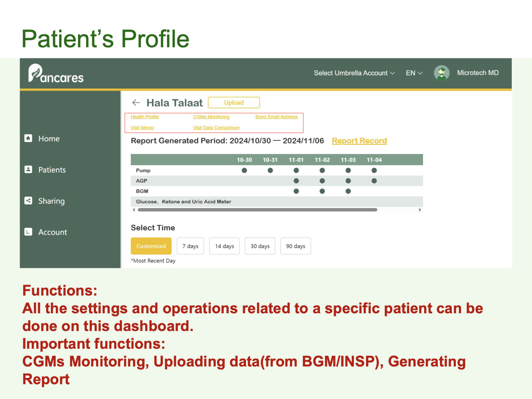532x399 pixels.
Task: Click the Pump dot for 10-30
Action: 244,170
